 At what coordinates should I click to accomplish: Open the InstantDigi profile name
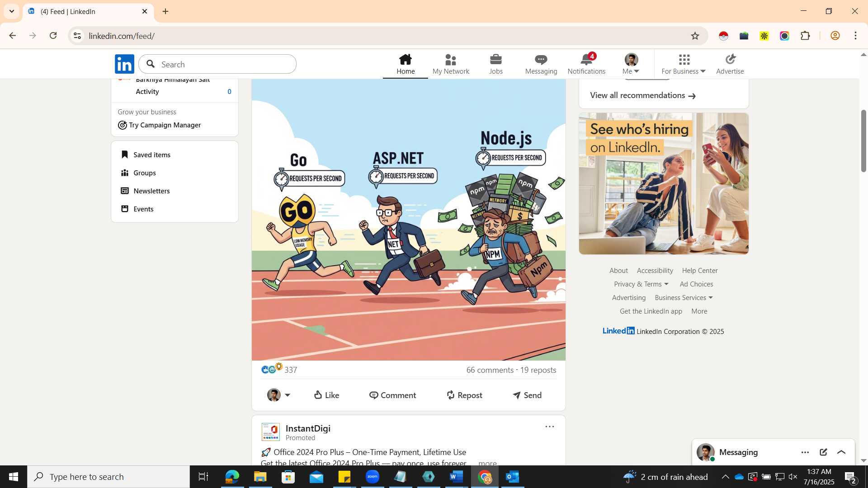(x=308, y=428)
